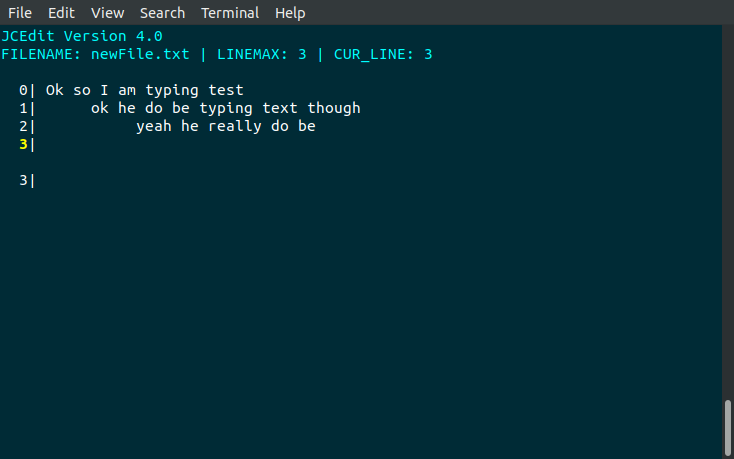Screen dimensions: 734x459
Task: Open the Search menu
Action: pos(162,13)
